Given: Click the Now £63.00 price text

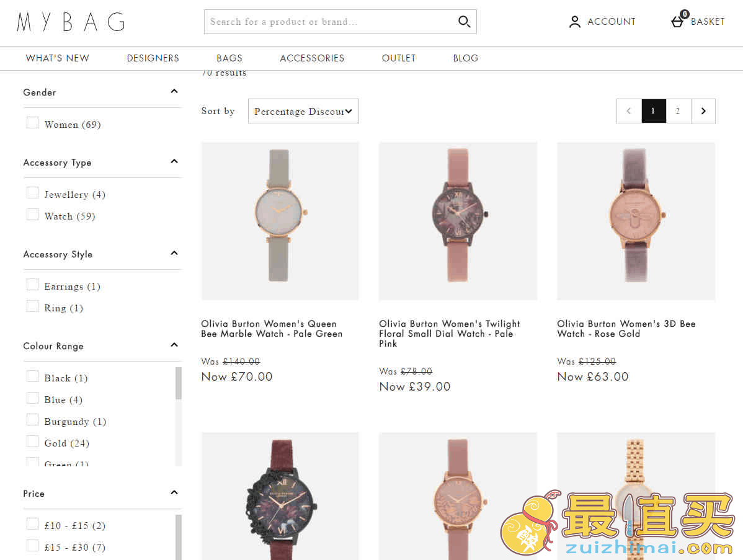Looking at the screenshot, I should pyautogui.click(x=593, y=377).
